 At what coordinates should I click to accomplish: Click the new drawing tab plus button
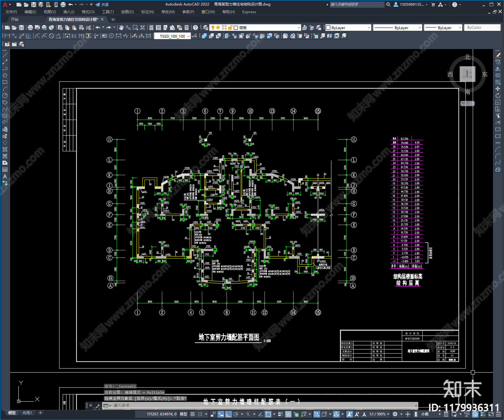(113, 20)
